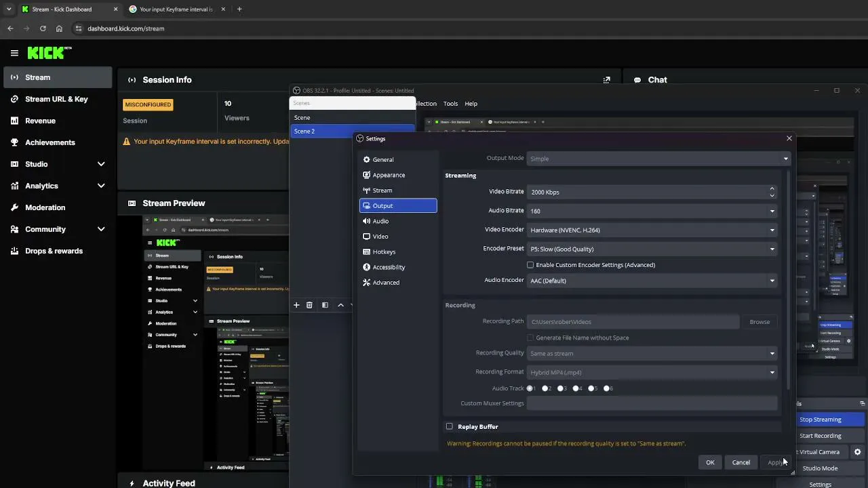Click the Custom Muxer Settings field
The width and height of the screenshot is (868, 488).
652,403
